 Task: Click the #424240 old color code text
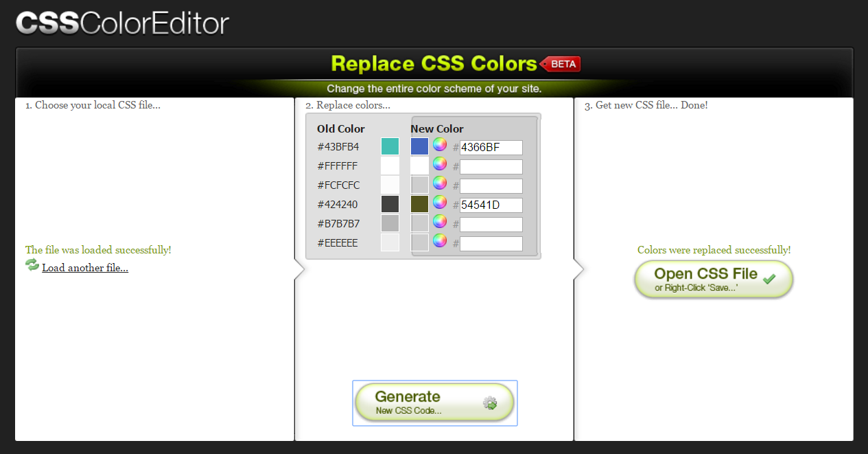pos(338,205)
